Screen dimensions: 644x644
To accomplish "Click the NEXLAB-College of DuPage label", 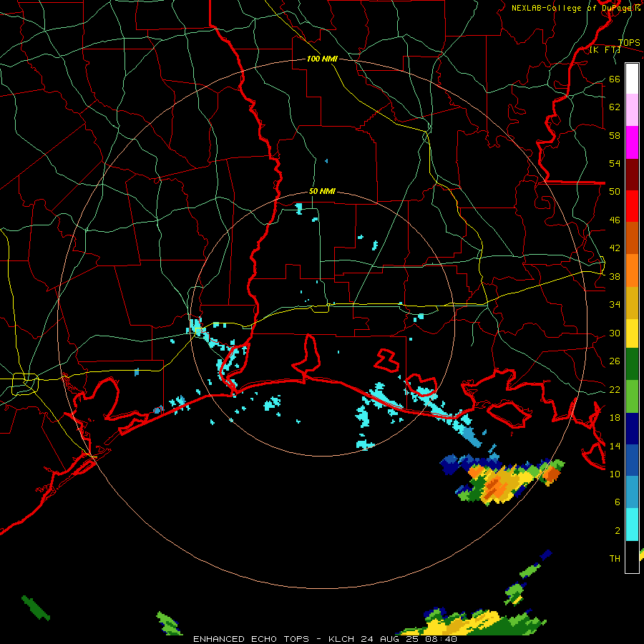I will [x=575, y=8].
